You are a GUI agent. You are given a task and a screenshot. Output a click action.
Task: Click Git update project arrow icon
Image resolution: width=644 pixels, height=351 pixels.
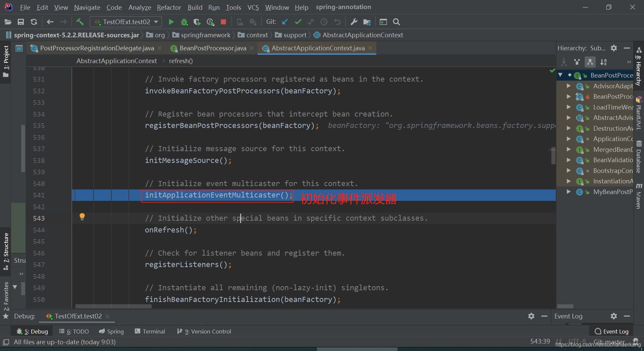(x=285, y=22)
